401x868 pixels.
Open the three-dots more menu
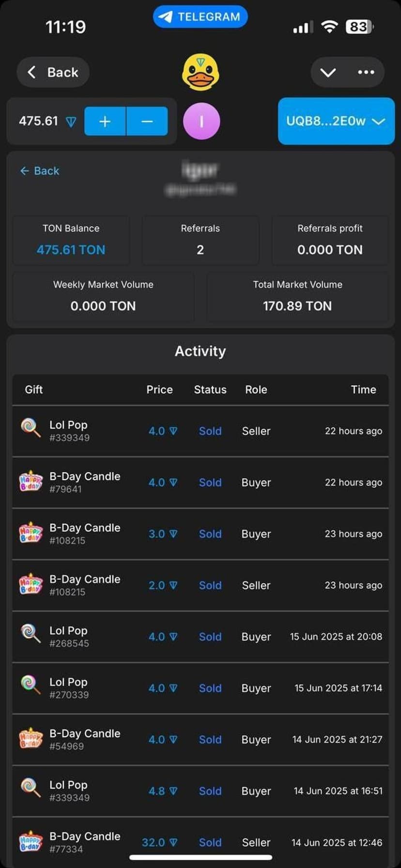click(366, 73)
